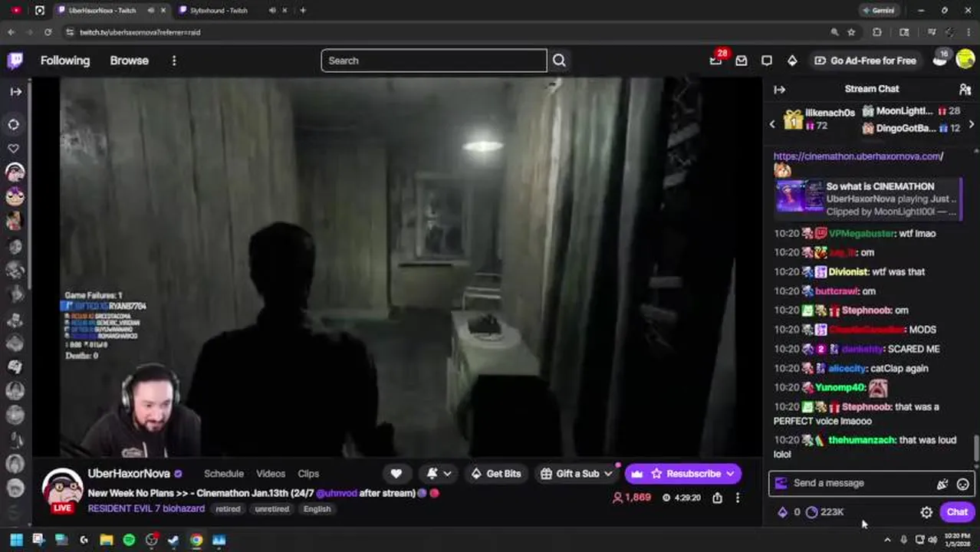
Task: Open the Chrome three-dot menu
Action: pos(968,32)
